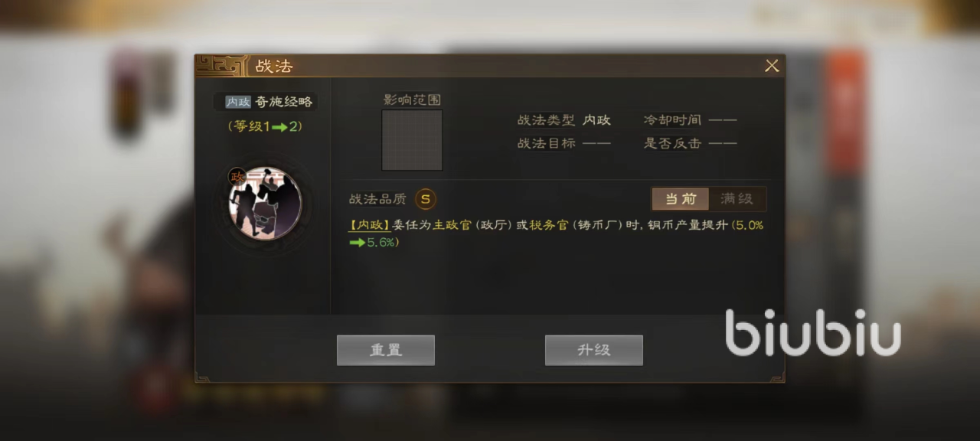Click the 重置 reset button
The height and width of the screenshot is (441, 980).
(386, 350)
